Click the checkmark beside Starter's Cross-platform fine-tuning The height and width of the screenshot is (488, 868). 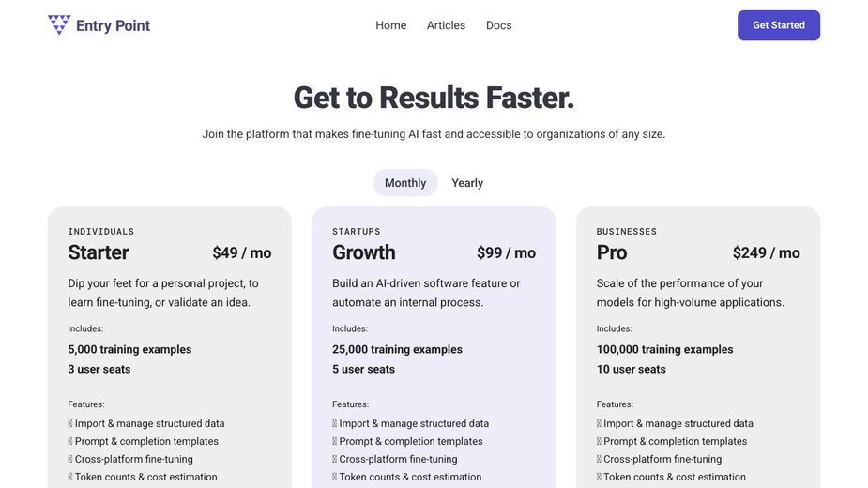click(x=70, y=459)
